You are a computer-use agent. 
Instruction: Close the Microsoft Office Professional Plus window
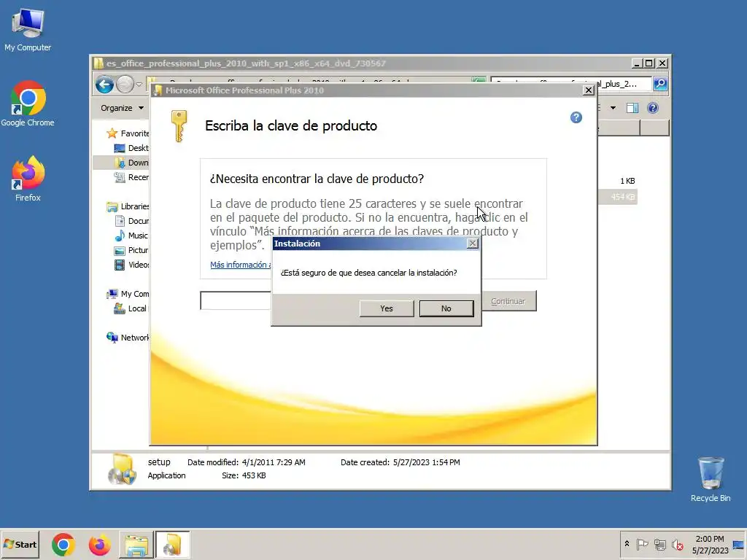tap(589, 90)
